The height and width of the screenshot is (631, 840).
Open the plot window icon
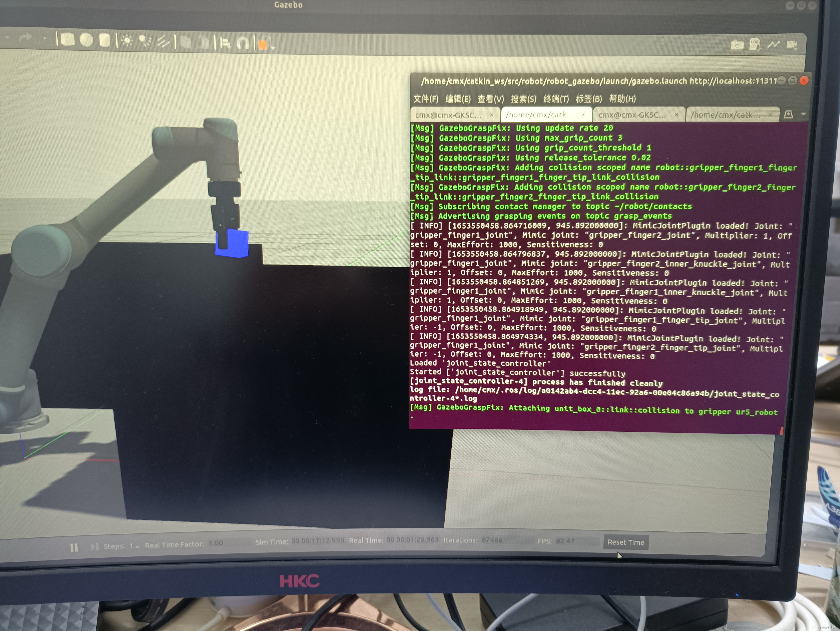click(773, 45)
